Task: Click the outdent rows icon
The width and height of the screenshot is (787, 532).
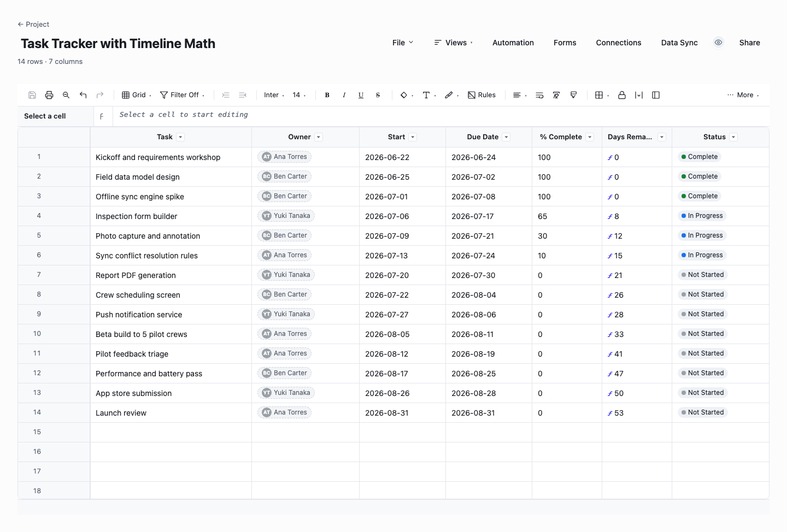Action: tap(243, 95)
